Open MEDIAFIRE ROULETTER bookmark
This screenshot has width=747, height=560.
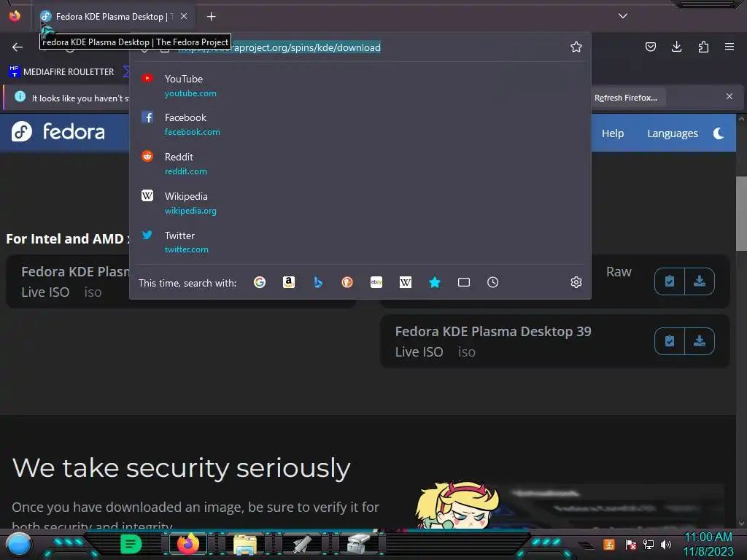(x=61, y=72)
